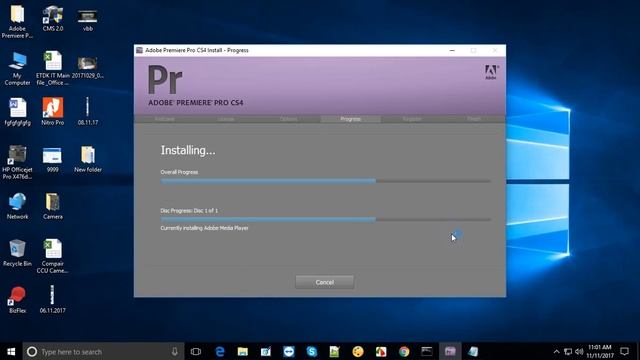Screen dimensions: 640x360
Task: Open the BizFlex desktop shortcut
Action: tap(17, 300)
